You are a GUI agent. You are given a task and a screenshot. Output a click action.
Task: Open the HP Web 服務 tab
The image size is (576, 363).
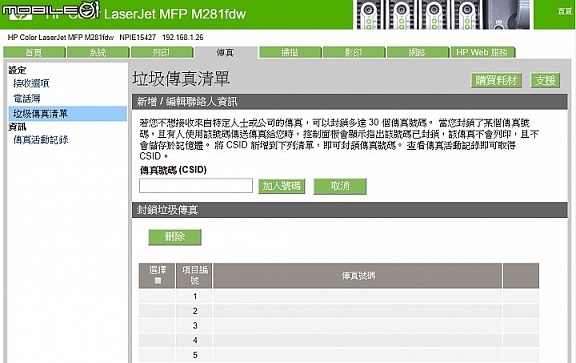pos(483,52)
